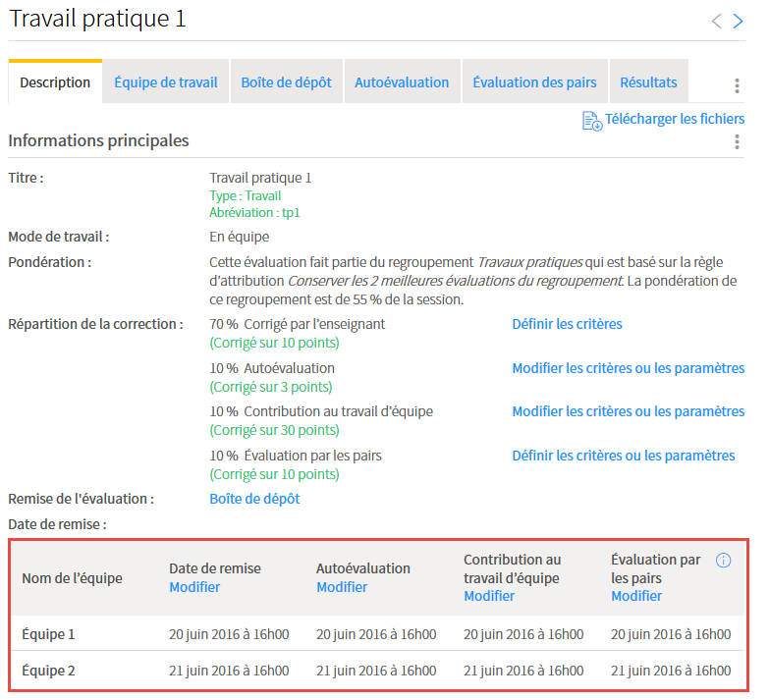Go to previous evaluation with left arrow

(x=717, y=21)
